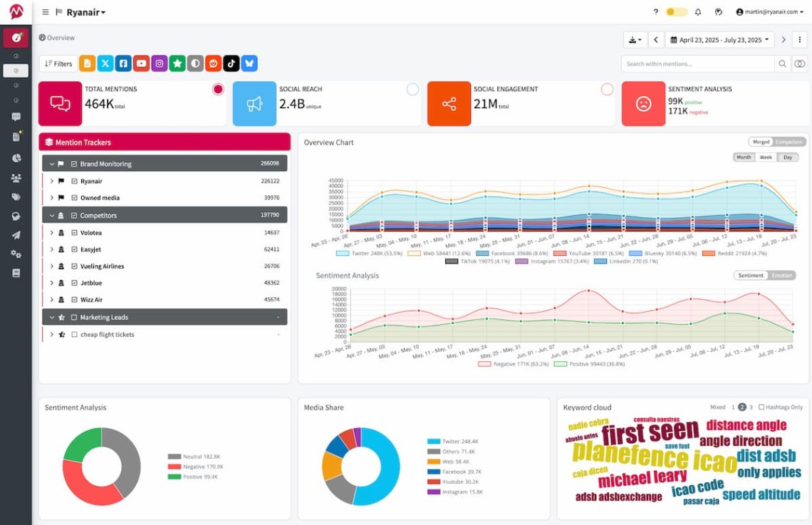The width and height of the screenshot is (812, 525).
Task: Open the date range dropdown
Action: (x=719, y=40)
